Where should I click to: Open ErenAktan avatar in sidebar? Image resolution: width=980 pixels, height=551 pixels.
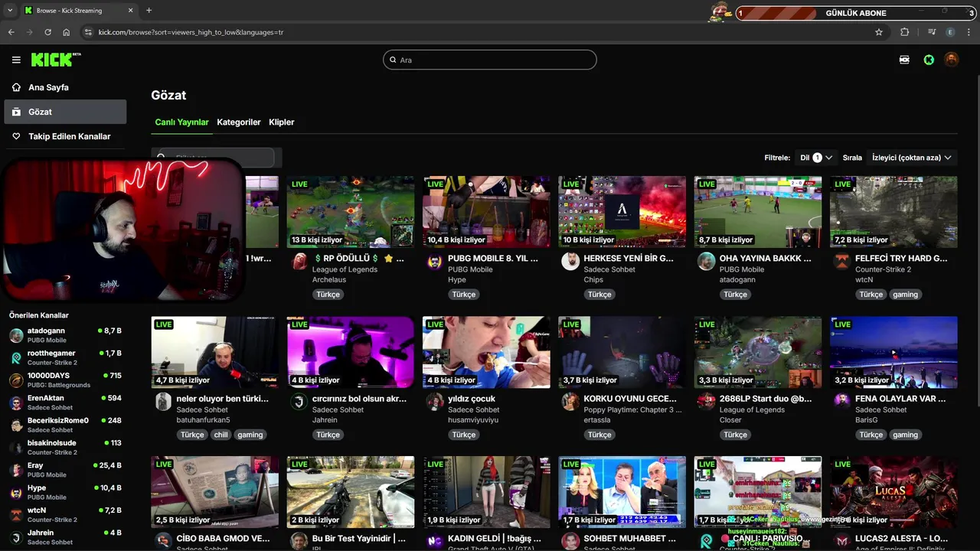click(16, 403)
